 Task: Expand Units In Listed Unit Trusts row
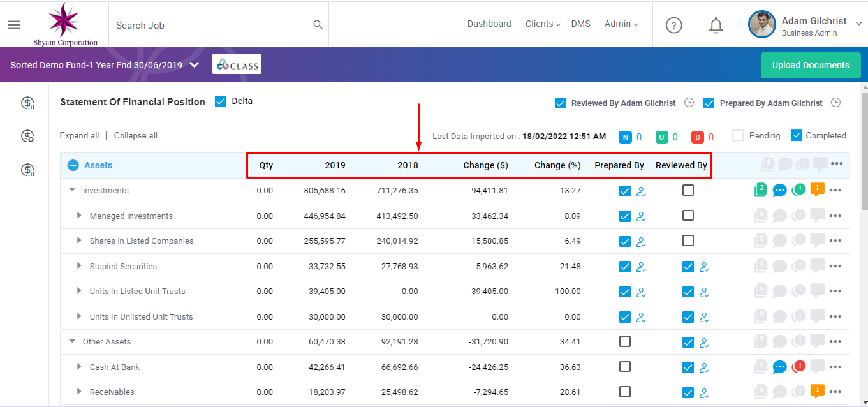[x=79, y=291]
